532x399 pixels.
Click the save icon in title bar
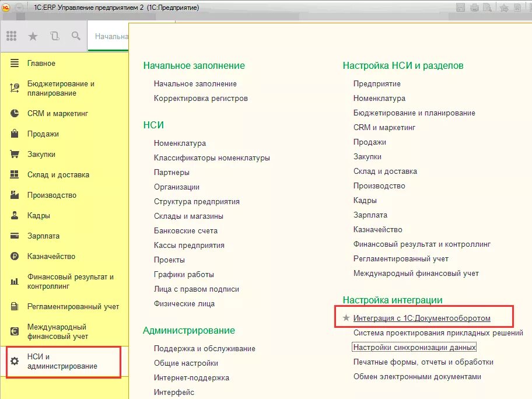coord(460,7)
